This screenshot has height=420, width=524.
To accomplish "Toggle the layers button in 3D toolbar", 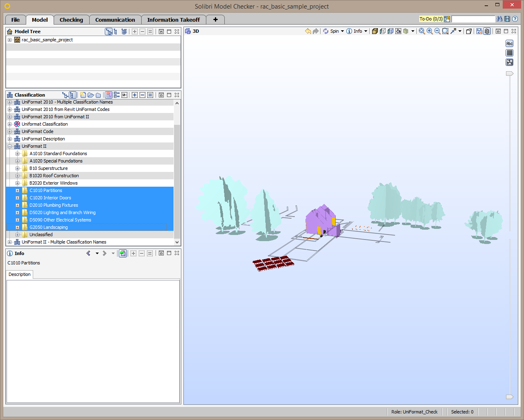I will tap(487, 31).
